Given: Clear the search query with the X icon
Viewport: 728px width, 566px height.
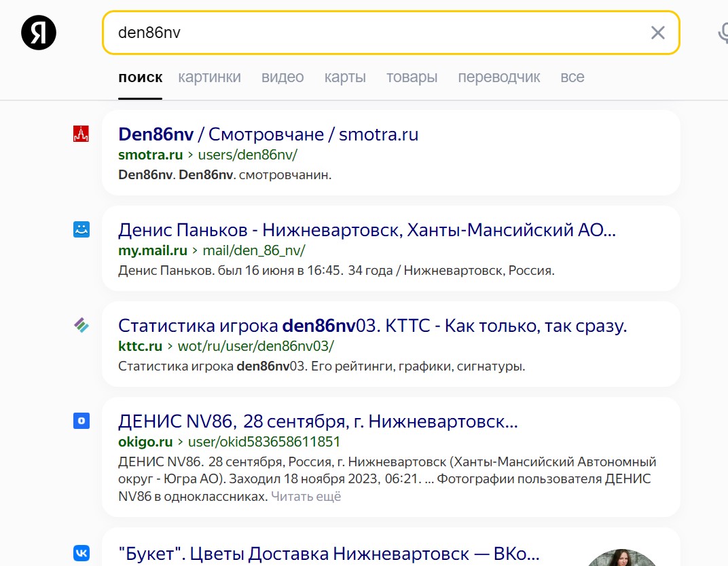Looking at the screenshot, I should coord(657,33).
